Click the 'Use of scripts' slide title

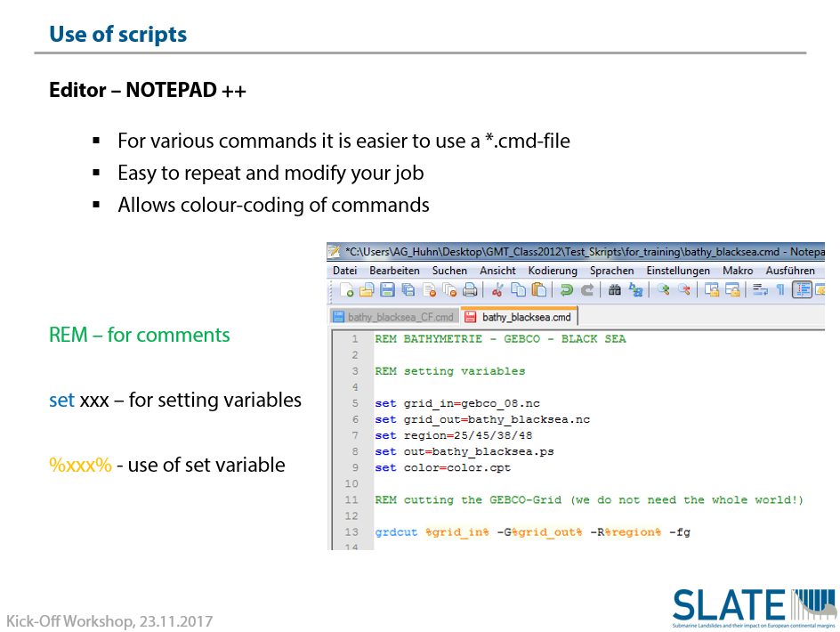117,35
